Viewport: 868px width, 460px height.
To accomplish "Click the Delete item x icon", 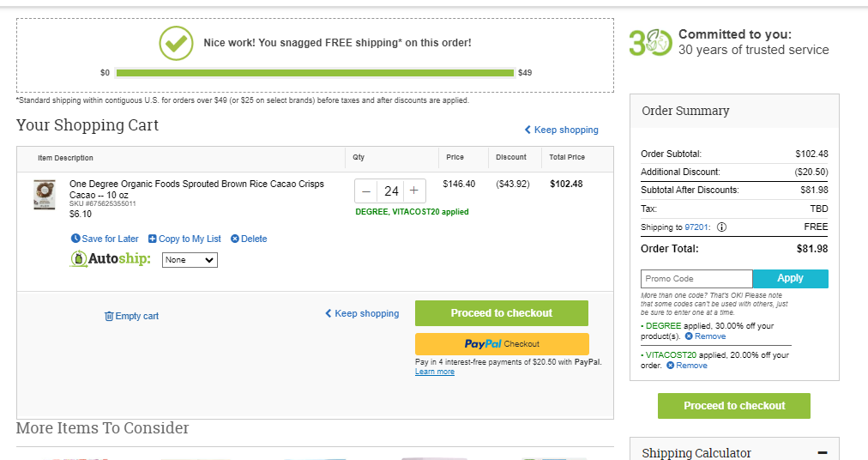I will tap(235, 239).
